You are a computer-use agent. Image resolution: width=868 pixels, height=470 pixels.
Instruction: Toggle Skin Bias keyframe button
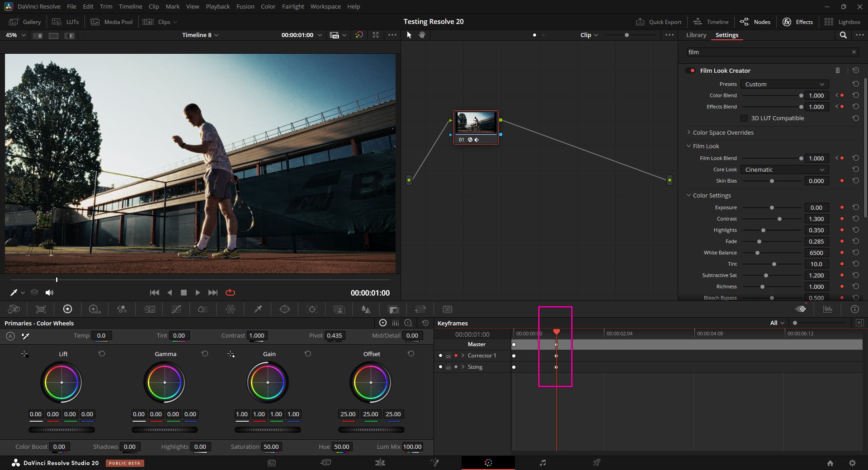(842, 181)
